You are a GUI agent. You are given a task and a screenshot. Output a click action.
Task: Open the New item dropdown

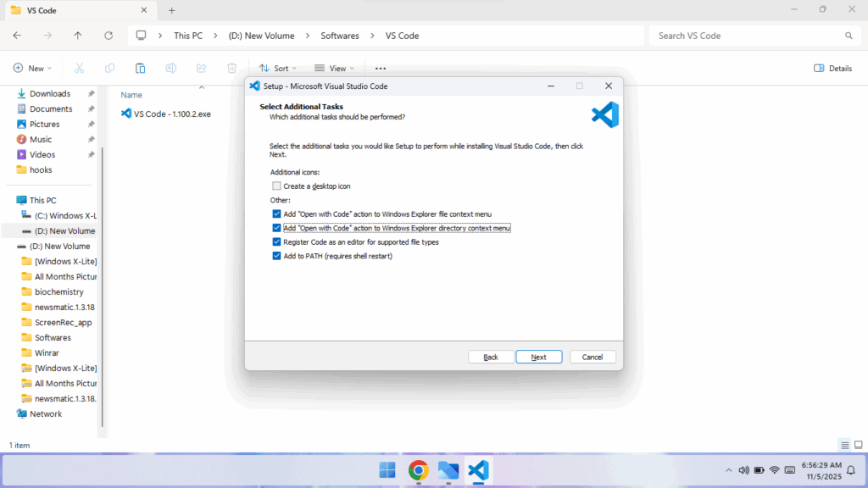(32, 68)
